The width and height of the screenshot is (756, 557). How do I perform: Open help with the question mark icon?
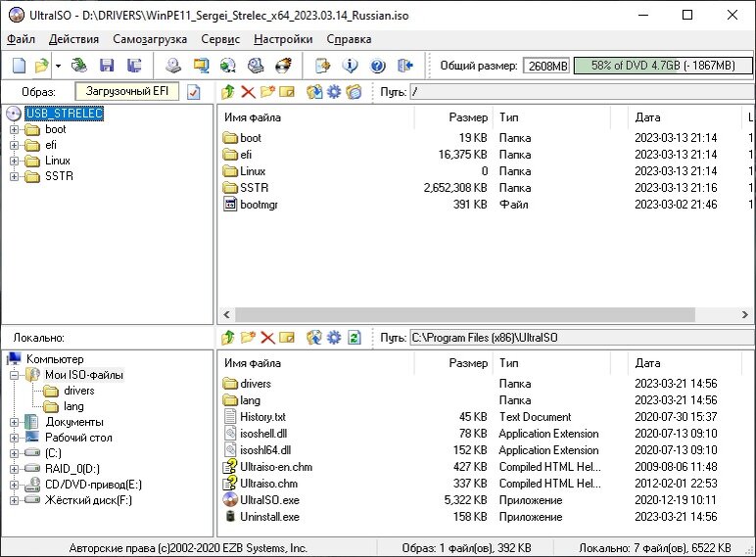(x=378, y=65)
